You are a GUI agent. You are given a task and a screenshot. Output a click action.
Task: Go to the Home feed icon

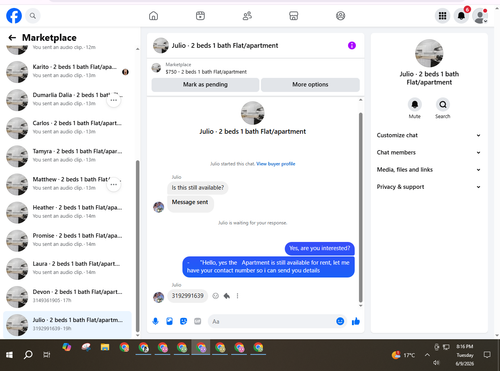coord(153,16)
